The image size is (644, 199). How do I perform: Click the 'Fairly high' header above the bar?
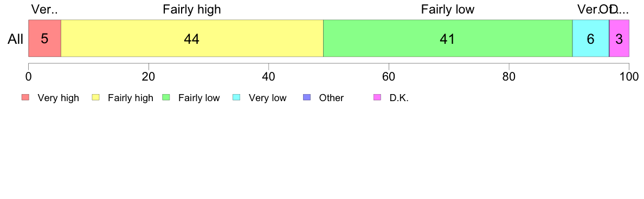point(192,9)
